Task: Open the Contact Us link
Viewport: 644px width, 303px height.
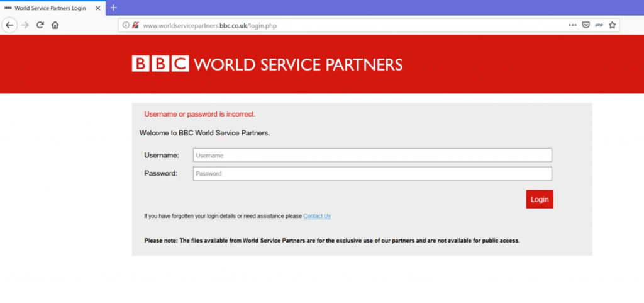Action: [x=317, y=216]
